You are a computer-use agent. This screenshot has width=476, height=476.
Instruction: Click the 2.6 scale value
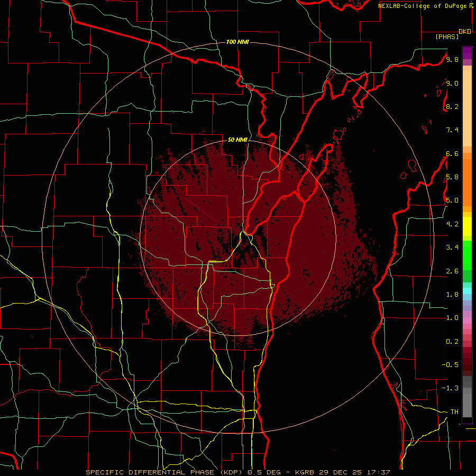452,271
